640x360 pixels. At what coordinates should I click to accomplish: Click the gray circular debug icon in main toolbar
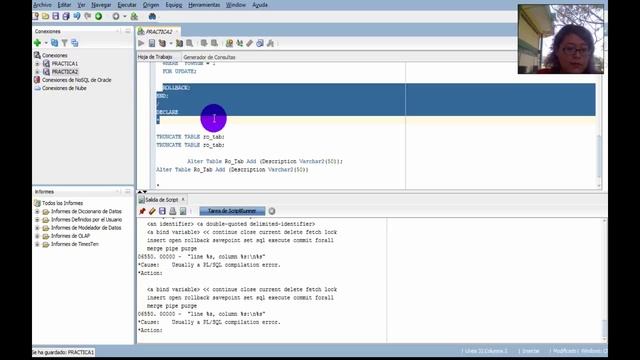[x=116, y=16]
